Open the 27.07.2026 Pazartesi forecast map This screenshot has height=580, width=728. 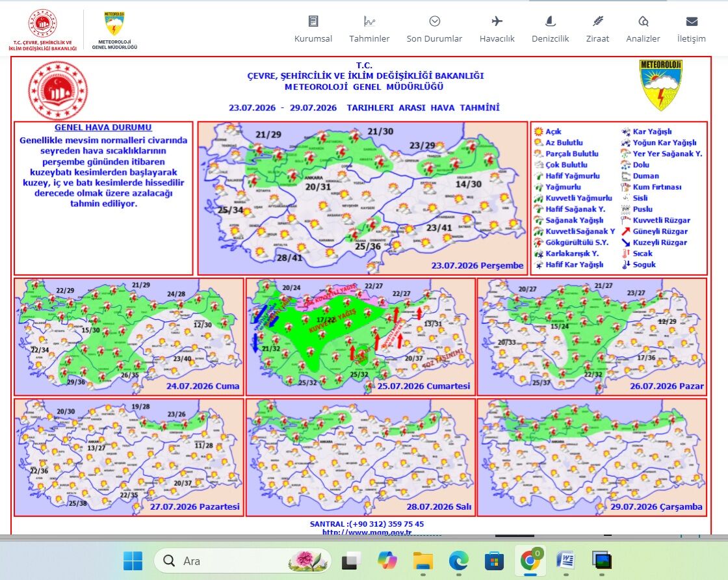129,457
